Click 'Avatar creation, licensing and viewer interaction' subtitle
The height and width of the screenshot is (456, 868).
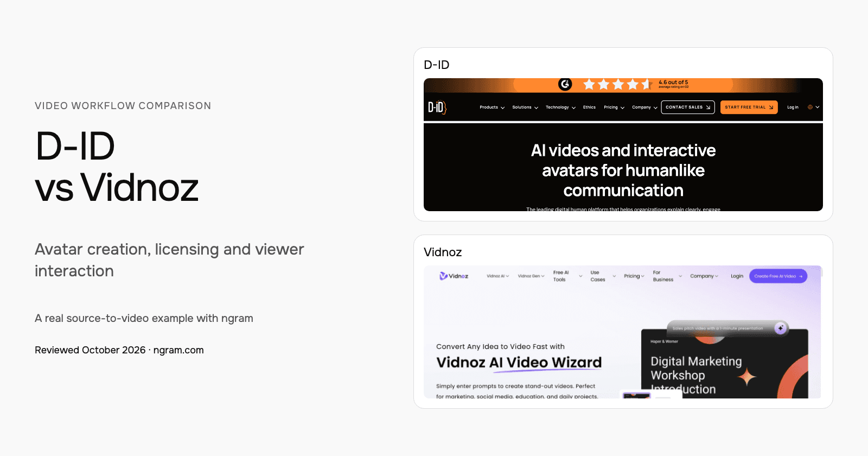tap(169, 260)
